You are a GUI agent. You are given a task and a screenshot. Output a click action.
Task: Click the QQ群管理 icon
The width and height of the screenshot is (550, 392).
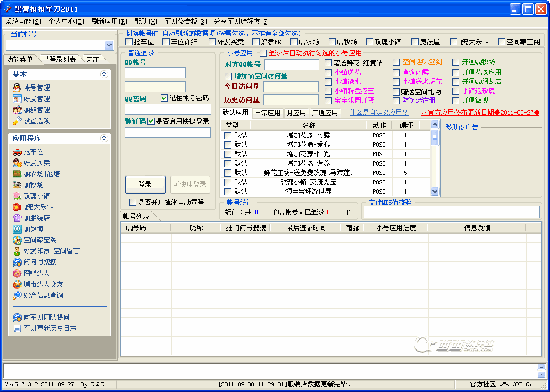click(17, 109)
